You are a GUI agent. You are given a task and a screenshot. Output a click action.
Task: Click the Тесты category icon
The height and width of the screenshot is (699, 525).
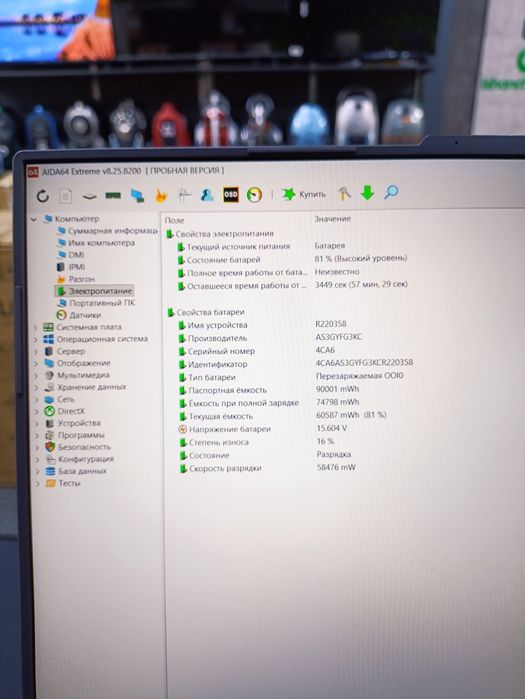coord(51,483)
